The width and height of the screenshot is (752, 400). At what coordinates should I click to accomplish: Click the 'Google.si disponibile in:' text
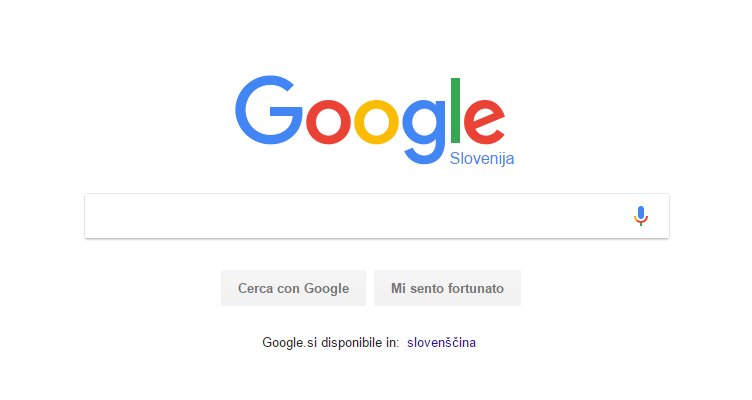tap(330, 342)
